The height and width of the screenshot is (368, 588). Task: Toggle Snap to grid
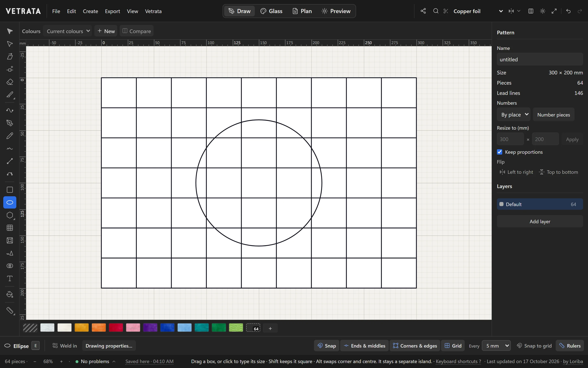coord(534,346)
